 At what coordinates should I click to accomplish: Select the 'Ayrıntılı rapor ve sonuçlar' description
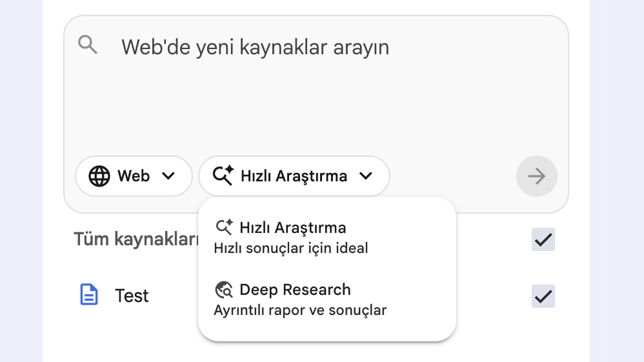coord(300,310)
